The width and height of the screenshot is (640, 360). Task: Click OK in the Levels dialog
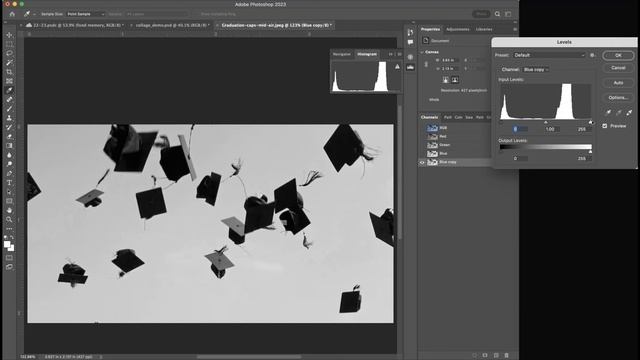(618, 56)
